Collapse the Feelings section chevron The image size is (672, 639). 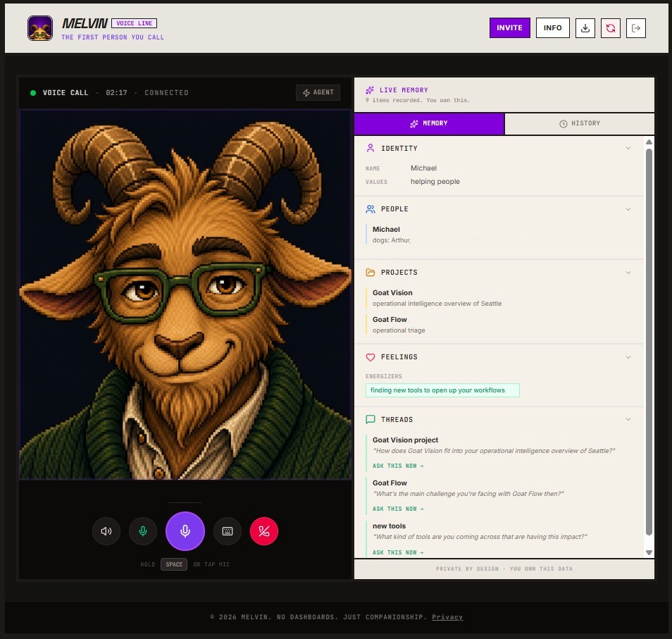(x=628, y=357)
